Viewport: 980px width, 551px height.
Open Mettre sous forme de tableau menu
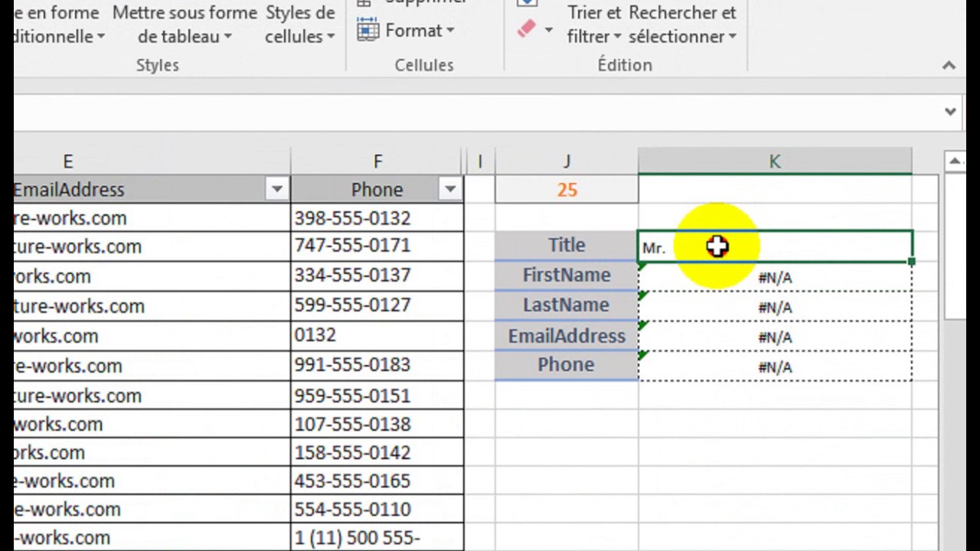point(185,24)
